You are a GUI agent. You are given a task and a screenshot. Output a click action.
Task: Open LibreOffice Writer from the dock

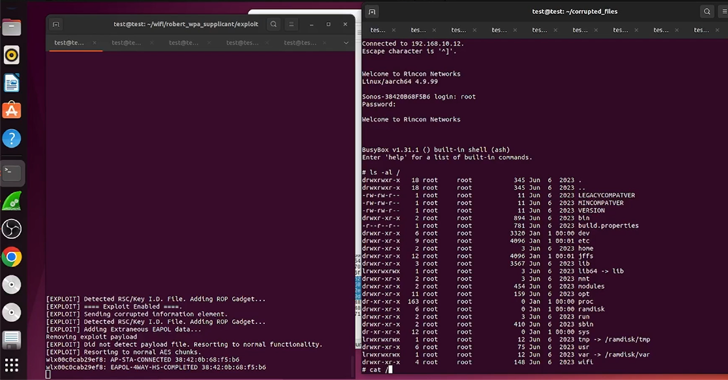click(x=12, y=83)
